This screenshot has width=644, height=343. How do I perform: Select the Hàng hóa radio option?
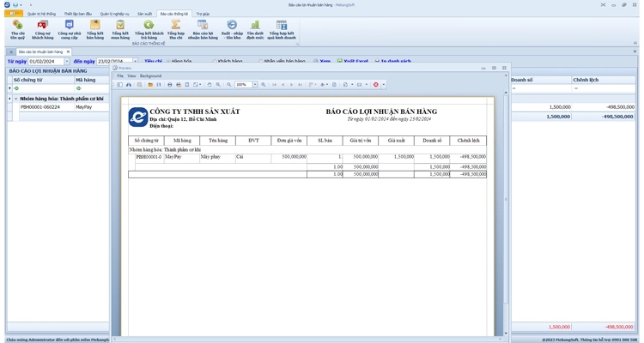pos(169,62)
